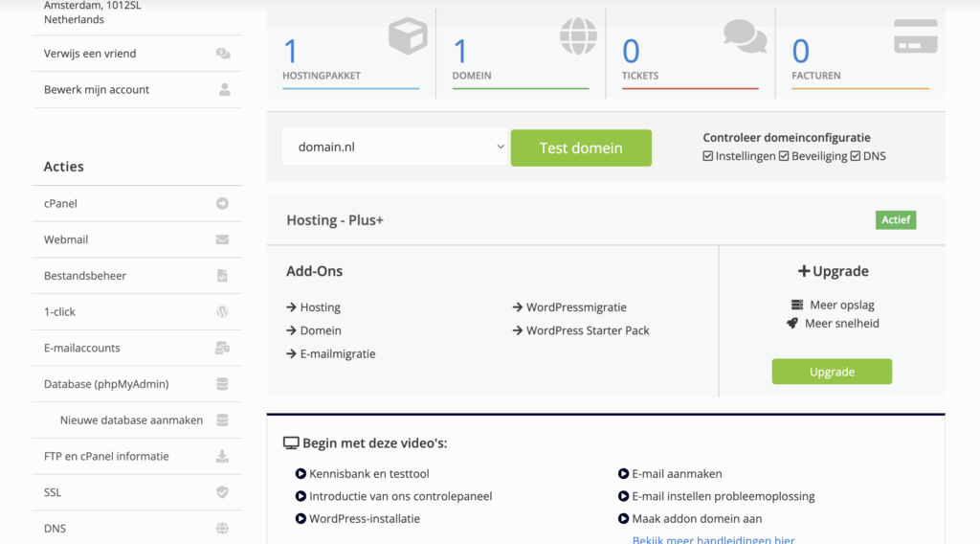Toggle the DNS checkbox
The width and height of the screenshot is (980, 544).
[856, 156]
